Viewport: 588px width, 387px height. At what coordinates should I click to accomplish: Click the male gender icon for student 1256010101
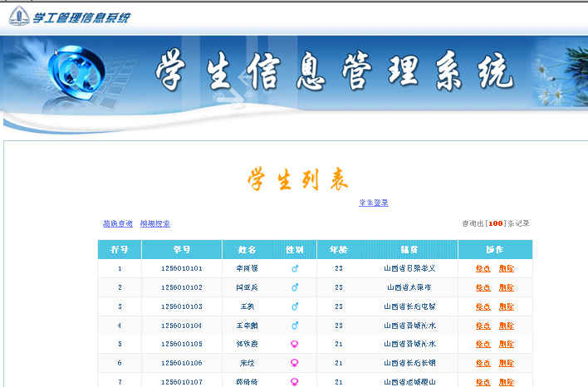coord(295,268)
